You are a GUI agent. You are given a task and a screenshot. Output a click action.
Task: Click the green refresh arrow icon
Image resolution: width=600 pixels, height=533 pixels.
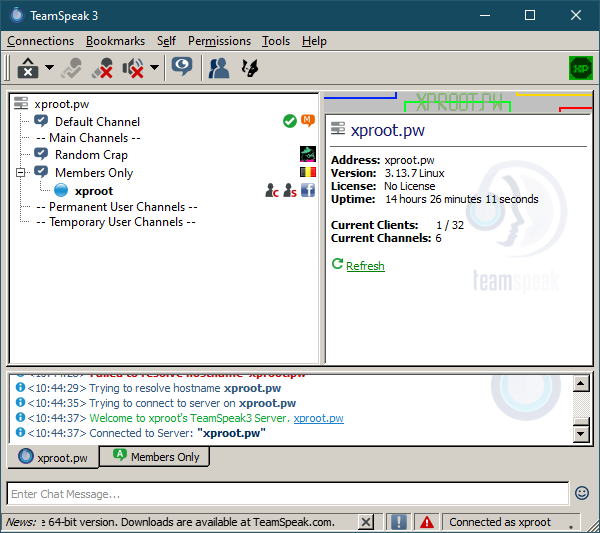tap(337, 264)
